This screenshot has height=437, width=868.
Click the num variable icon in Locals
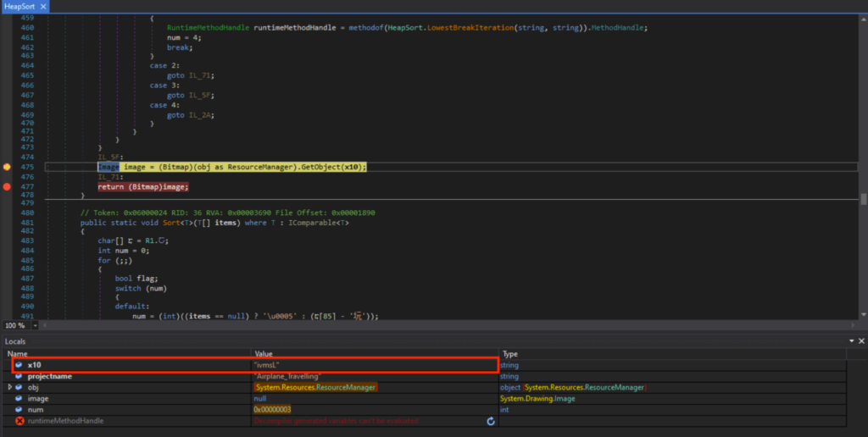tap(19, 409)
